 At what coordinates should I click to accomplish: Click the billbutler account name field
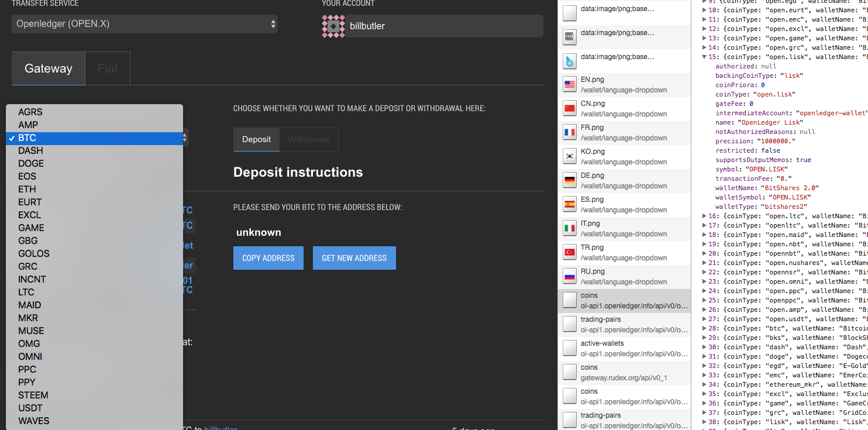click(444, 26)
